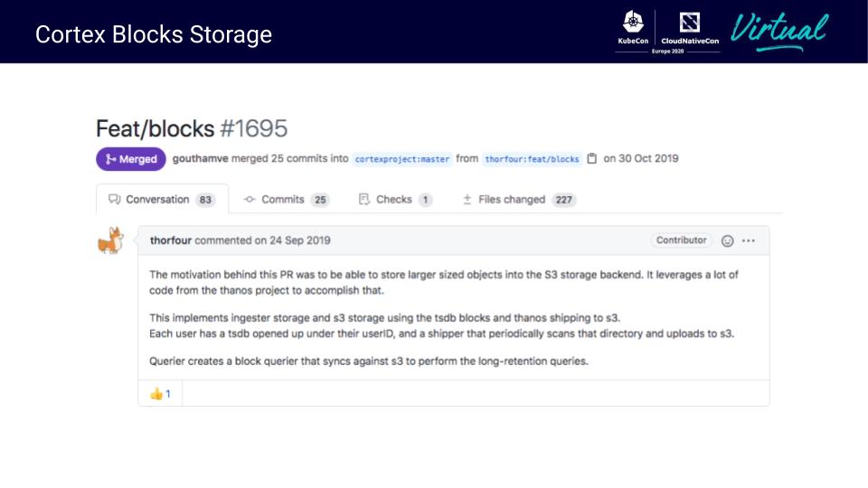This screenshot has height=488, width=868.
Task: Click the clipboard copy icon beside the branch name
Action: point(592,159)
